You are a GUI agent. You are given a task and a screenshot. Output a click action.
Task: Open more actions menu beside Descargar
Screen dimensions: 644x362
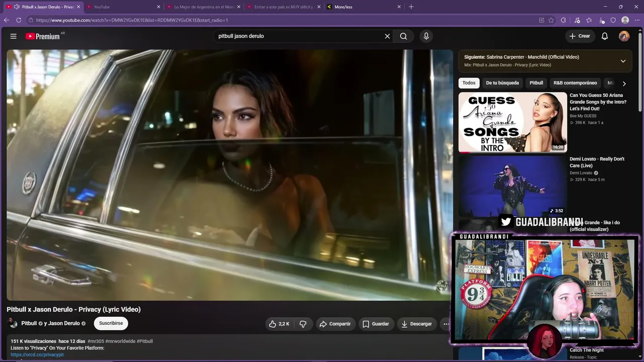click(x=445, y=324)
